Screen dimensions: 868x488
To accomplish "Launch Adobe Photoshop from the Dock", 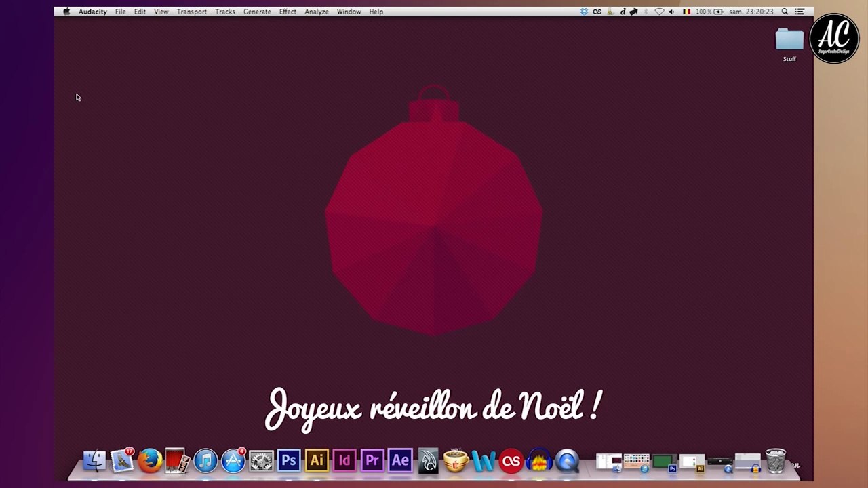I will (x=289, y=461).
